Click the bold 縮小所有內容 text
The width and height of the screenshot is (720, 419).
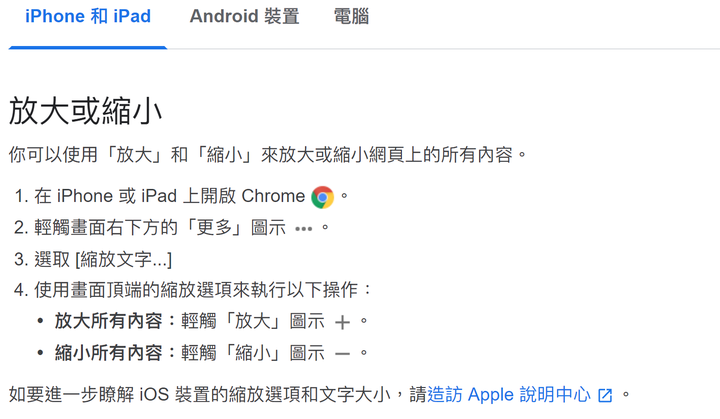click(108, 353)
